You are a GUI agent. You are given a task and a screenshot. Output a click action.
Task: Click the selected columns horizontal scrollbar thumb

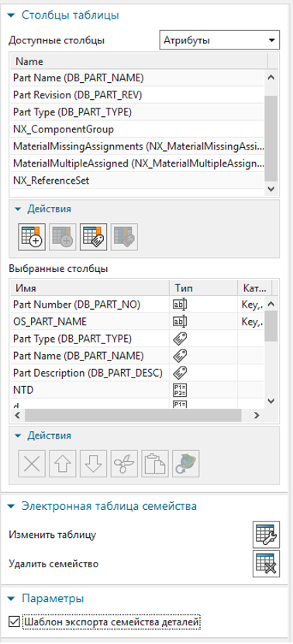click(x=133, y=415)
